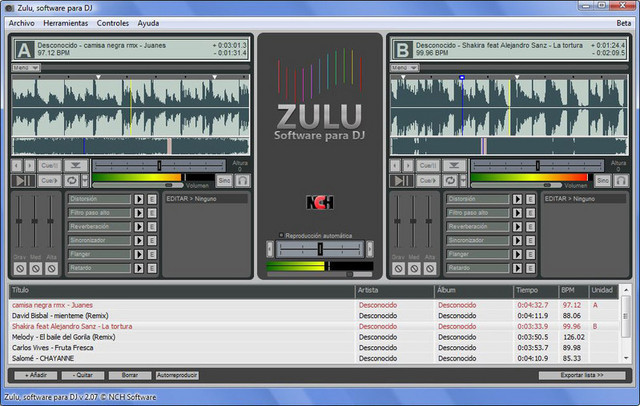Click the Beta menu item
640x406 pixels.
tap(623, 23)
